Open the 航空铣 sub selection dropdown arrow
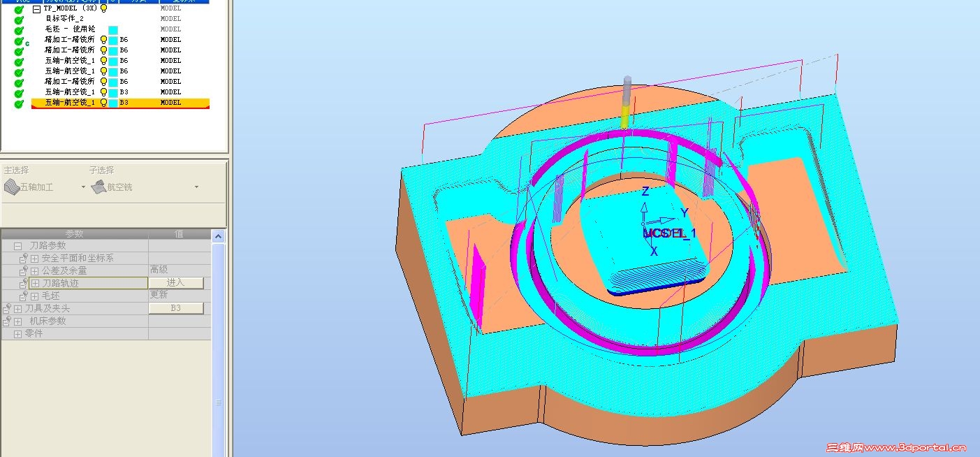The width and height of the screenshot is (980, 457). pyautogui.click(x=196, y=187)
